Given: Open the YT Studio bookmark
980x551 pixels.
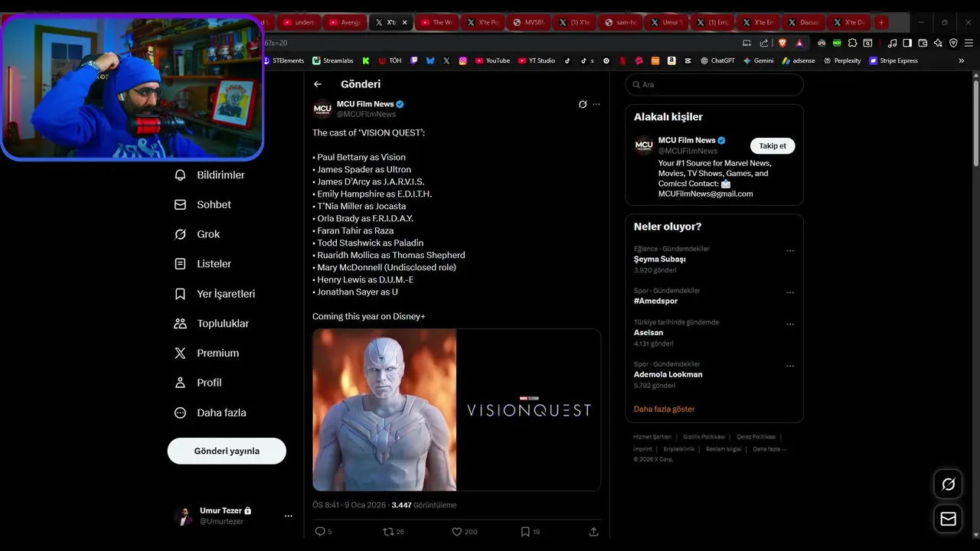Looking at the screenshot, I should click(x=537, y=60).
